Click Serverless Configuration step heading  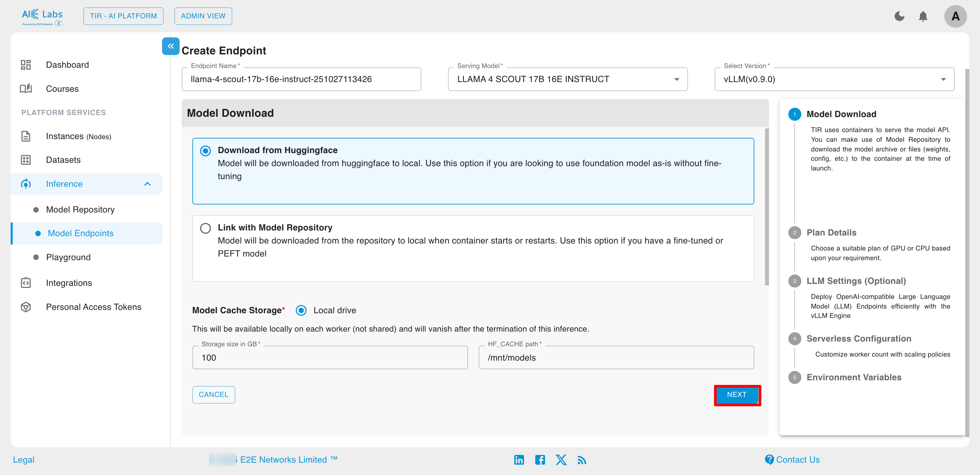tap(859, 339)
